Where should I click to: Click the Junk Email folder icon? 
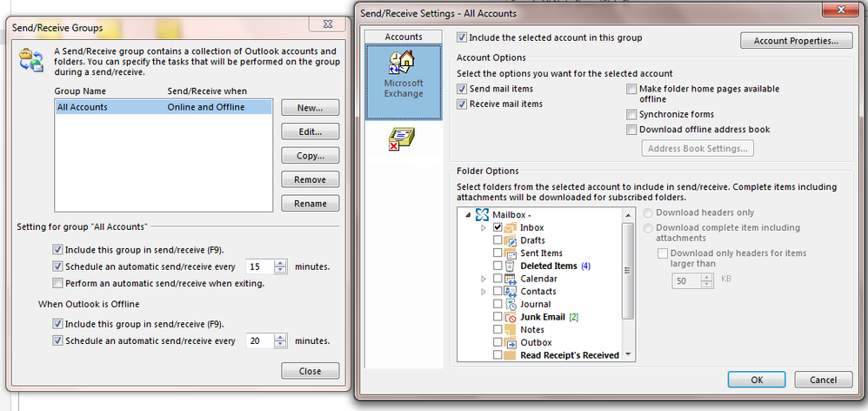511,317
